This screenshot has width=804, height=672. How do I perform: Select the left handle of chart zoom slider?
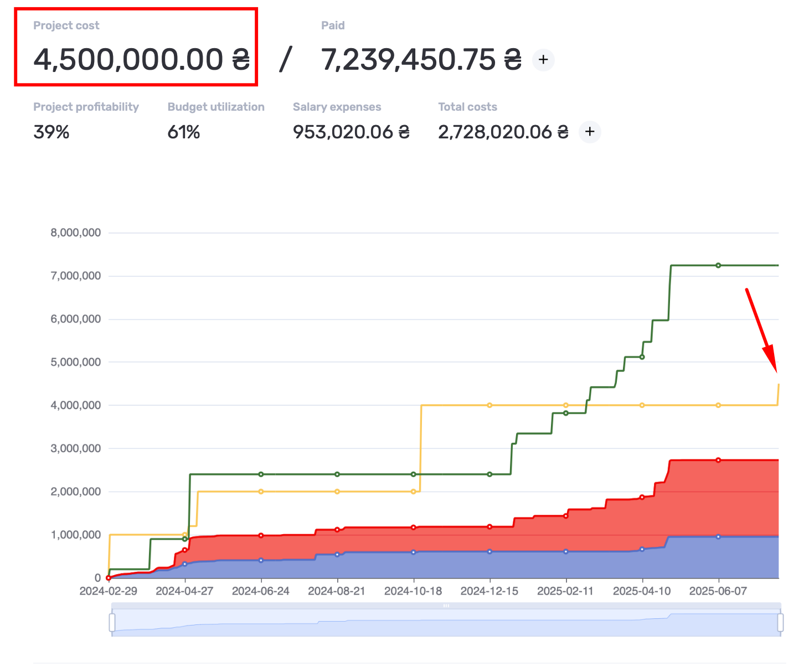pyautogui.click(x=112, y=622)
